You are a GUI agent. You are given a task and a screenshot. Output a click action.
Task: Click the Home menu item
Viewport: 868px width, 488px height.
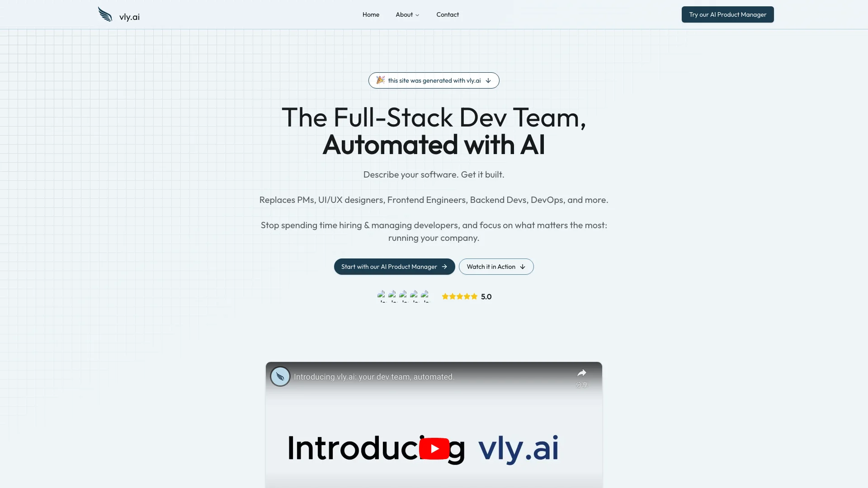pyautogui.click(x=371, y=14)
